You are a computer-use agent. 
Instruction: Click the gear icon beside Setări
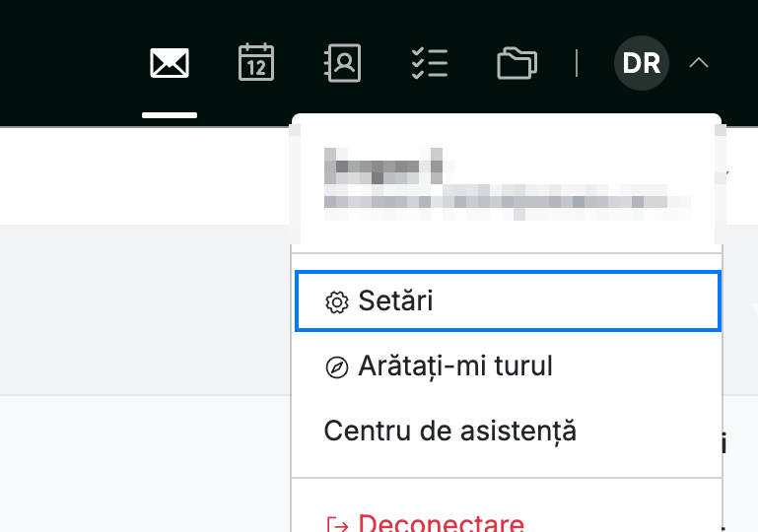pyautogui.click(x=337, y=302)
